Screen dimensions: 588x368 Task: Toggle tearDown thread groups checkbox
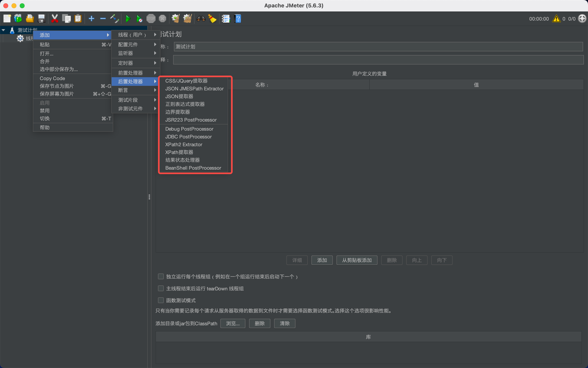click(x=161, y=288)
